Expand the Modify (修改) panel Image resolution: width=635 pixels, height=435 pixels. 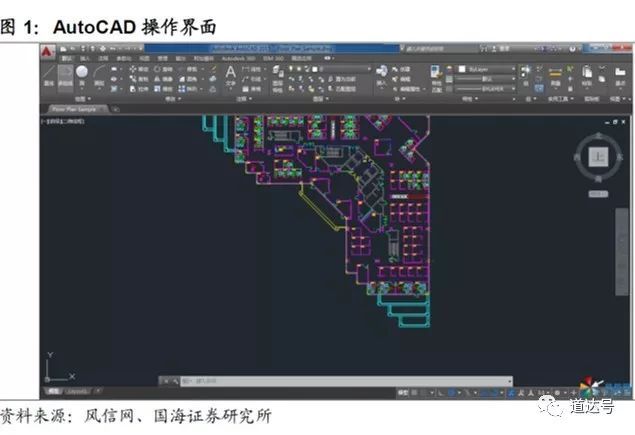click(173, 99)
